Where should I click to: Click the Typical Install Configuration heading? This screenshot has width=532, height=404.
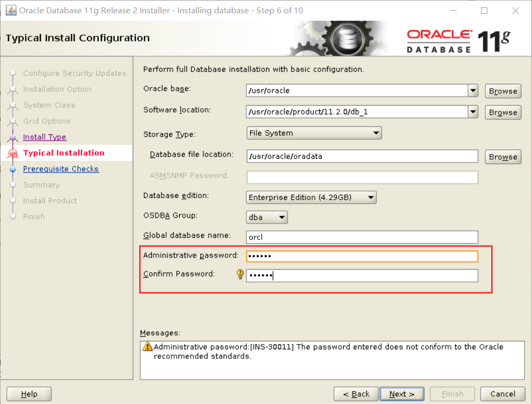point(78,38)
